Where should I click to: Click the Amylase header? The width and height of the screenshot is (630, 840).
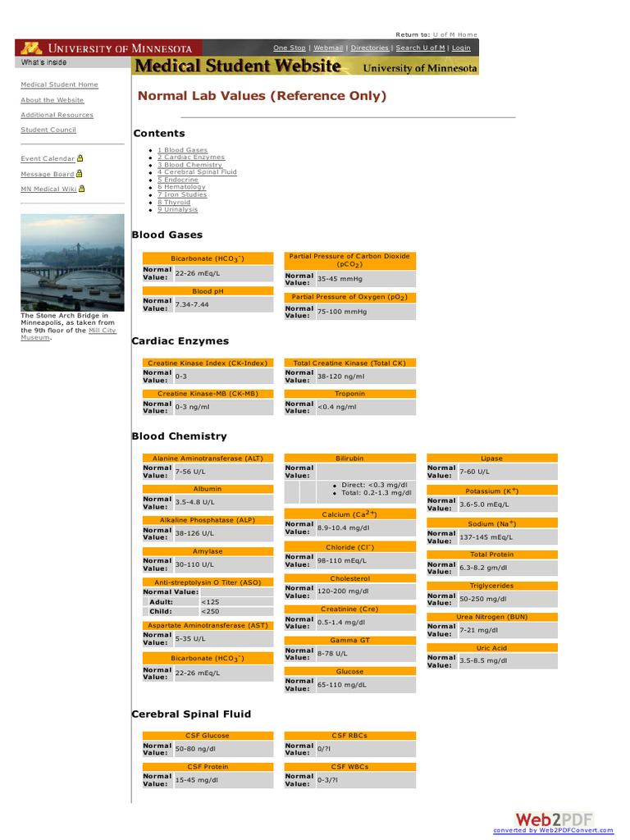(208, 551)
